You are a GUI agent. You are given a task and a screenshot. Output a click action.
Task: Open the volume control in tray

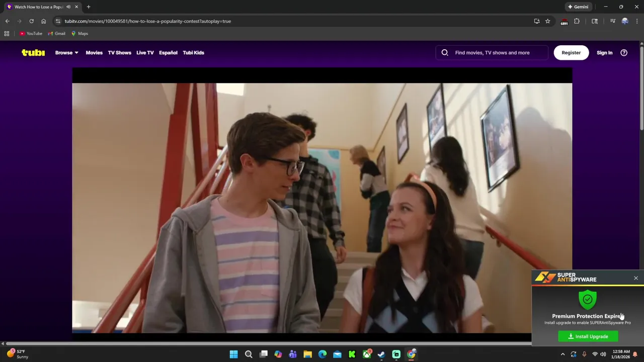pyautogui.click(x=603, y=354)
